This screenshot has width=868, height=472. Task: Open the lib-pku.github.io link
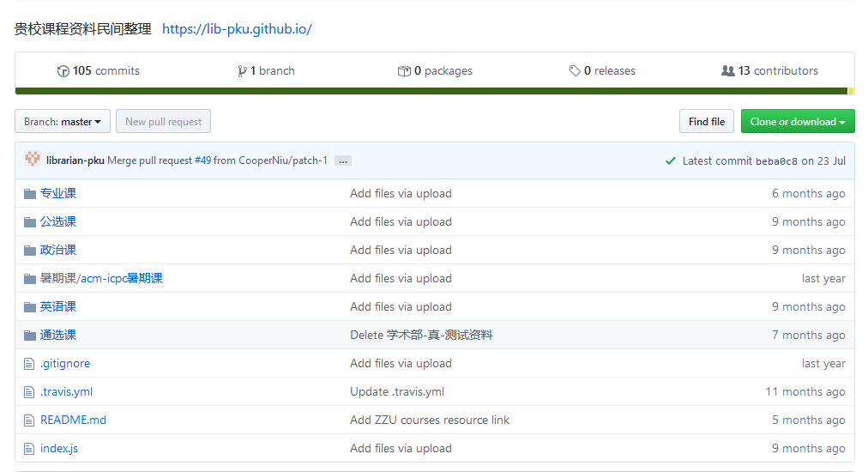pos(237,29)
